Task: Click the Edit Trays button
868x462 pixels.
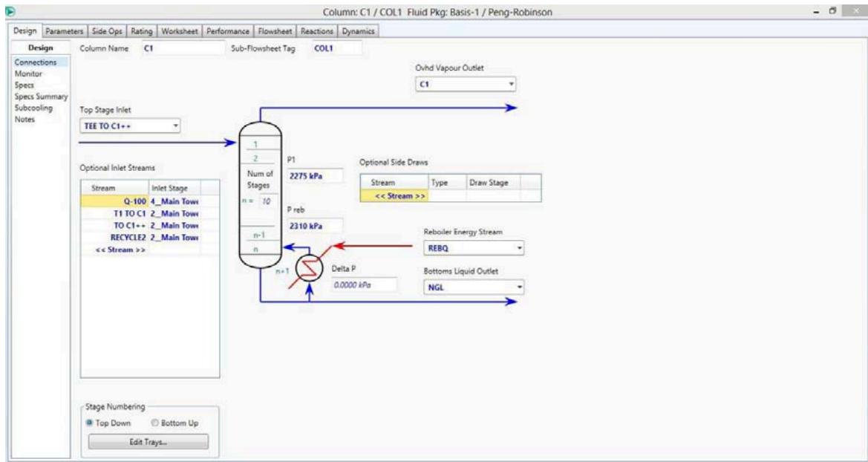Action: (x=149, y=442)
